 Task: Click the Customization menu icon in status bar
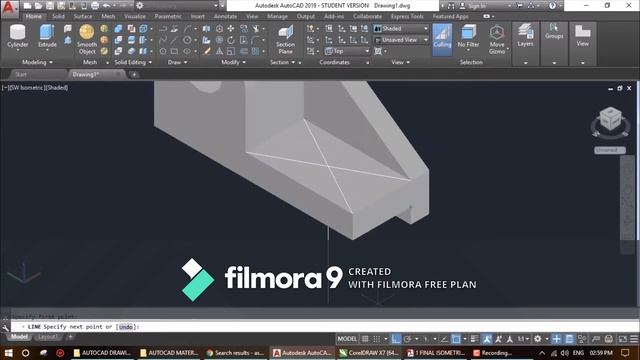tap(634, 339)
